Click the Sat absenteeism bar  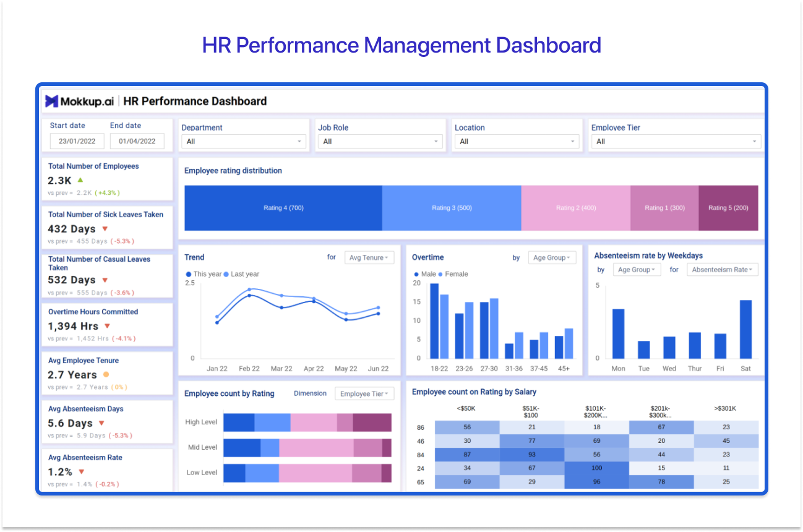pyautogui.click(x=745, y=329)
